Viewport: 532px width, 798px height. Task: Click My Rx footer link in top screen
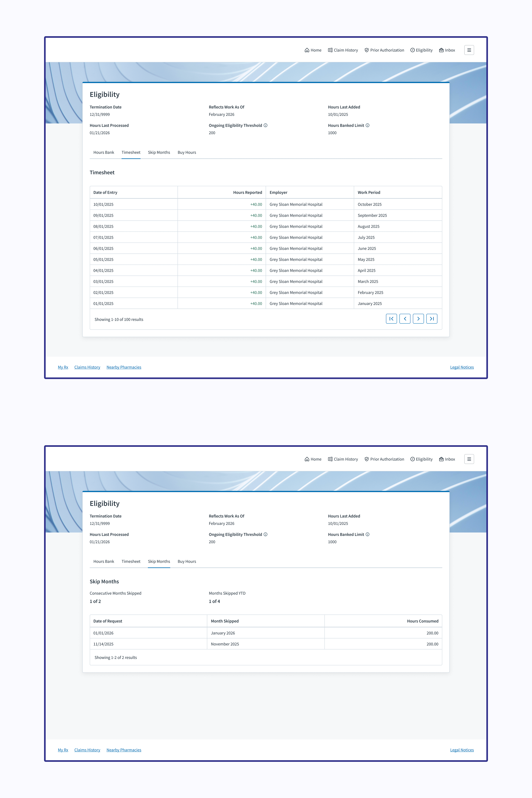(63, 367)
